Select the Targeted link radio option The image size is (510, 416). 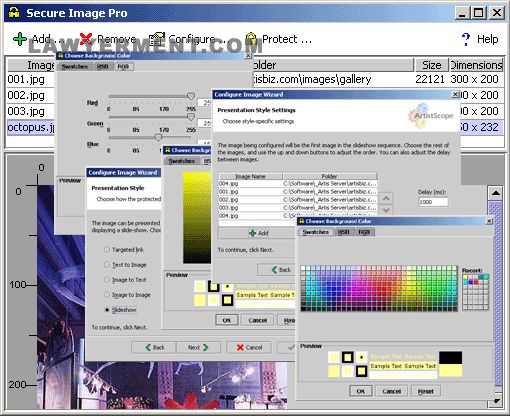coord(107,249)
